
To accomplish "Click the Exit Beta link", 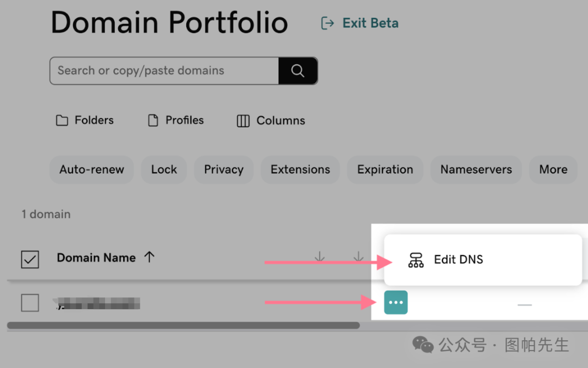I will coord(370,23).
